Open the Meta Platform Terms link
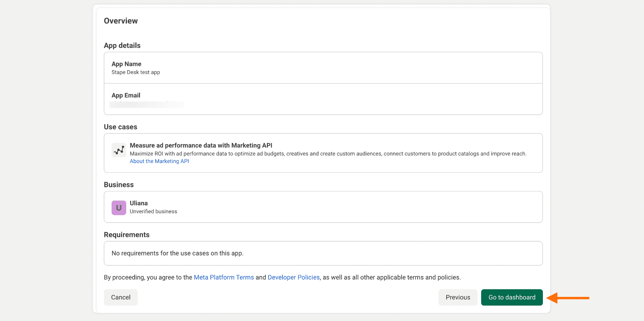Screen dimensions: 644x321 point(223,277)
